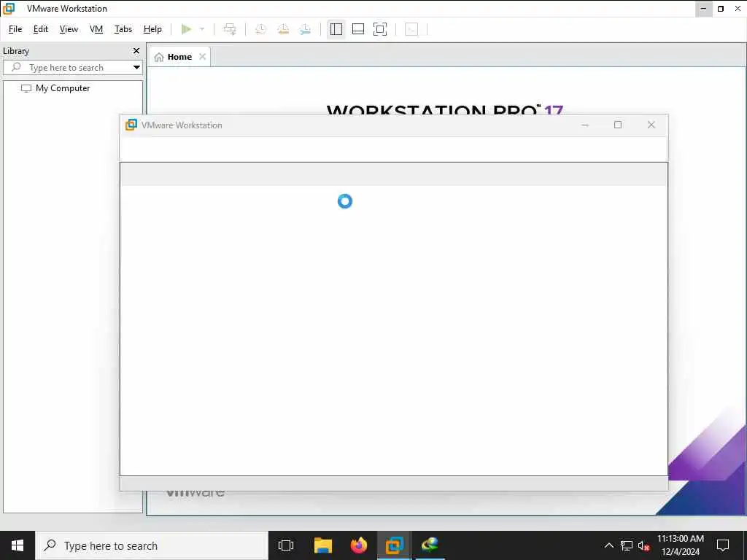Launch Firefox from taskbar
Viewport: 747px width, 560px height.
(359, 545)
